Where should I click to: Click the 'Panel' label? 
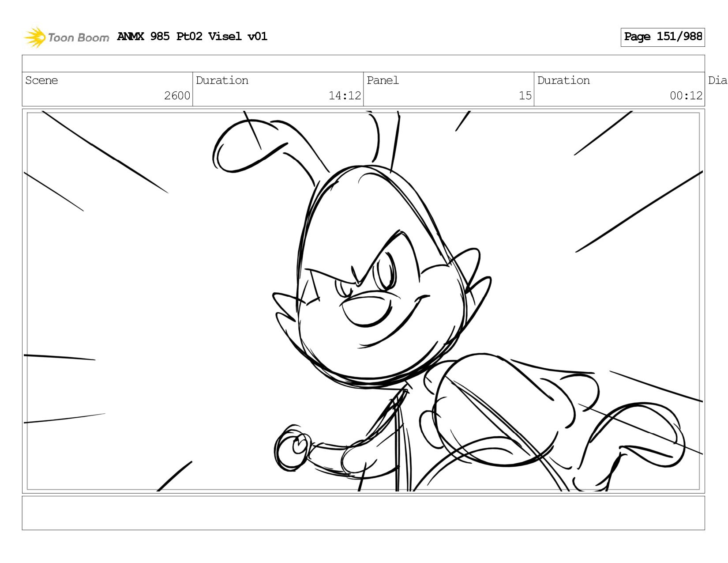coord(383,80)
